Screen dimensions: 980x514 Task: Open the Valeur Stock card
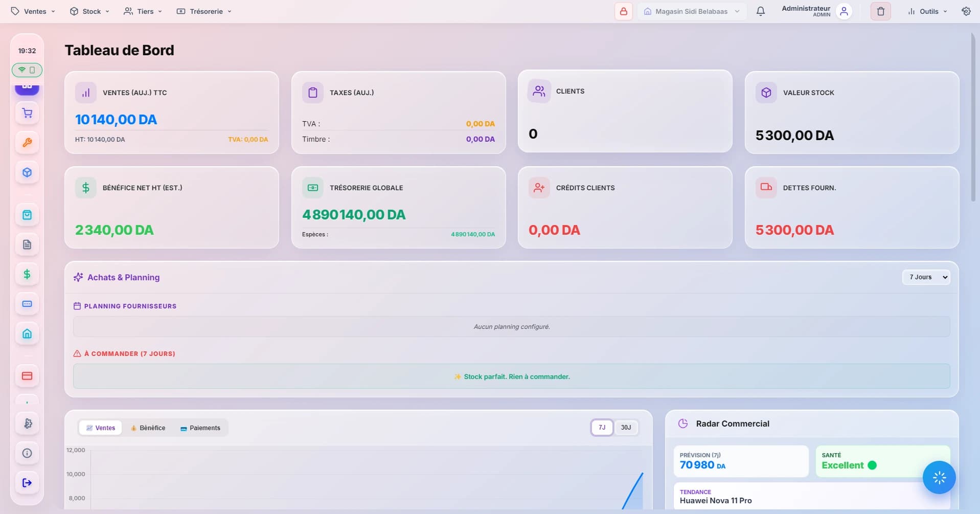(852, 113)
